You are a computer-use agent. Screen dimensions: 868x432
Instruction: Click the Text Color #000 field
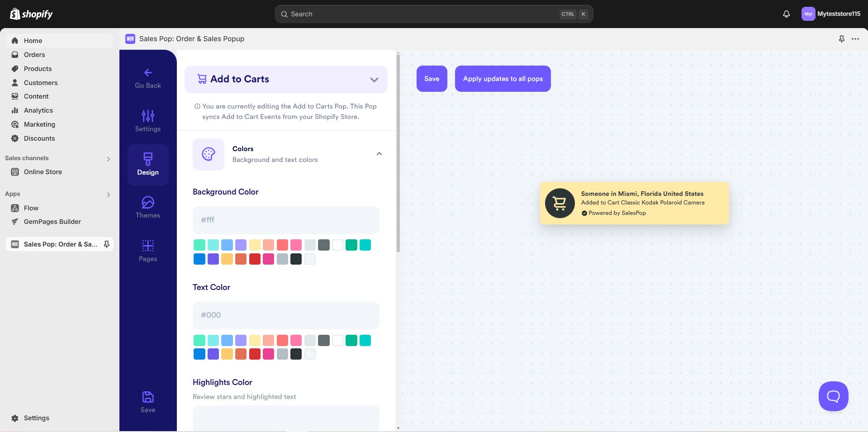(286, 315)
